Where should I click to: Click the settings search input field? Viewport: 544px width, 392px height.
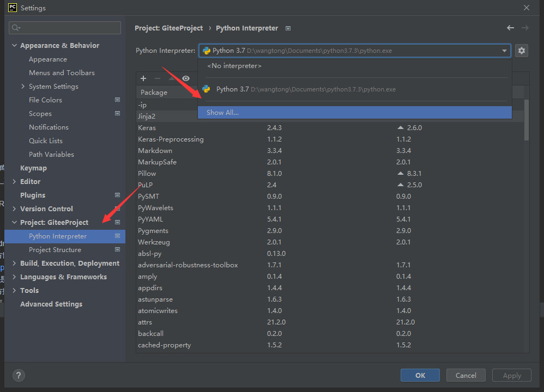[65, 28]
